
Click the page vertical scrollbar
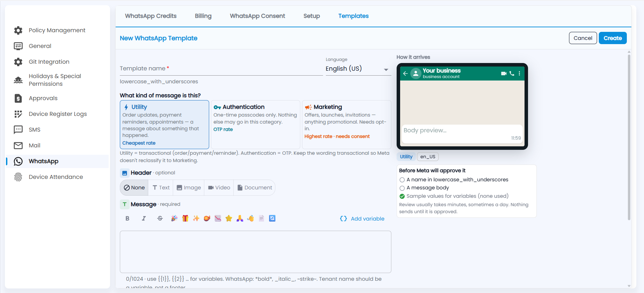click(x=629, y=137)
